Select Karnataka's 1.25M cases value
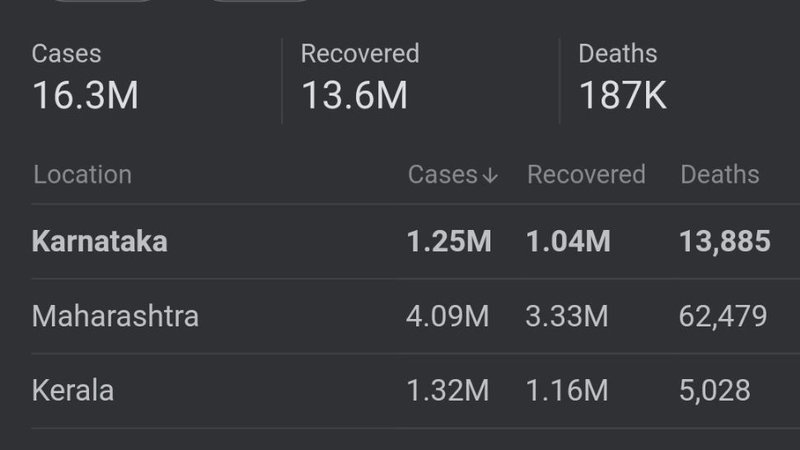 pos(448,241)
